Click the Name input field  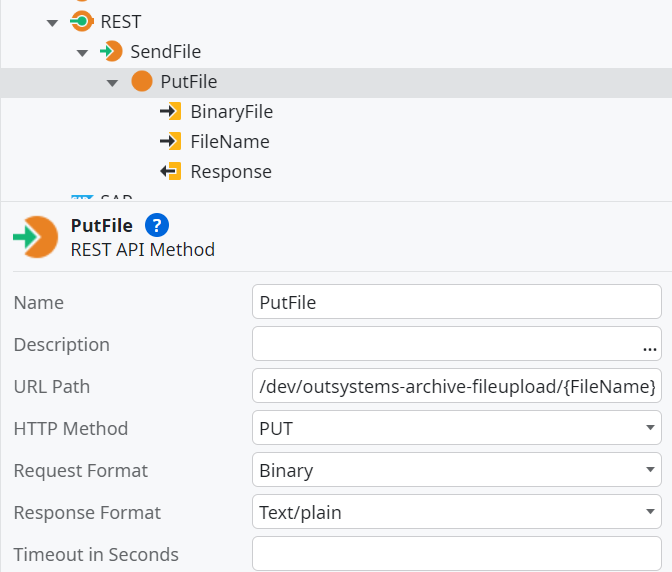pos(456,302)
